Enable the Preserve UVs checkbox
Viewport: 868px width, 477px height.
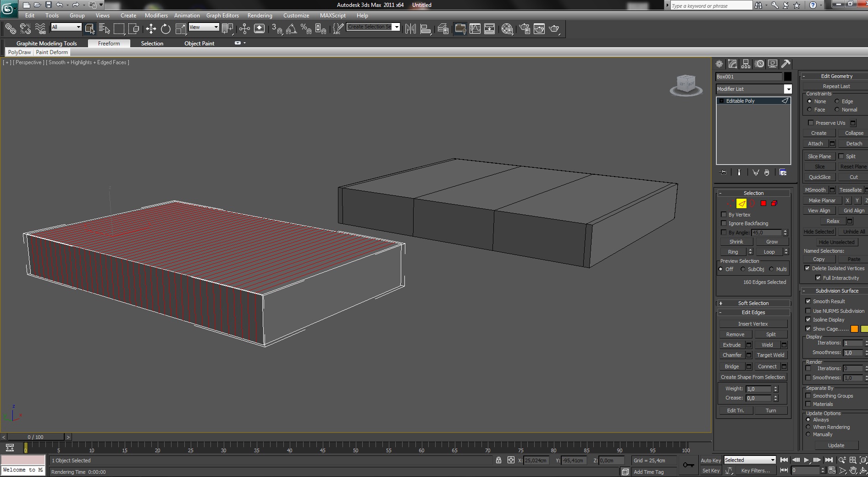(x=811, y=122)
